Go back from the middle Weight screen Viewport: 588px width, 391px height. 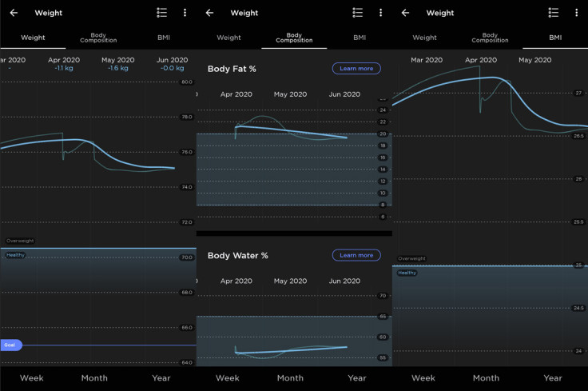(209, 13)
